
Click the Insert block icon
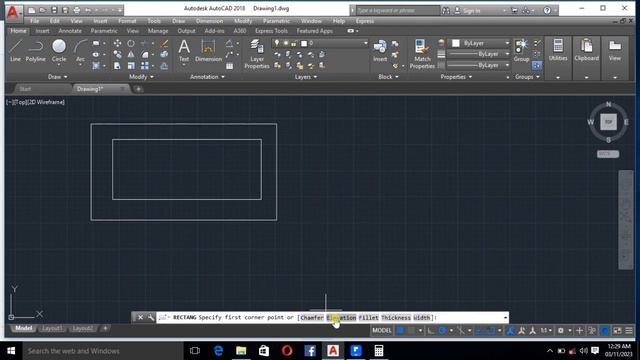tap(380, 51)
